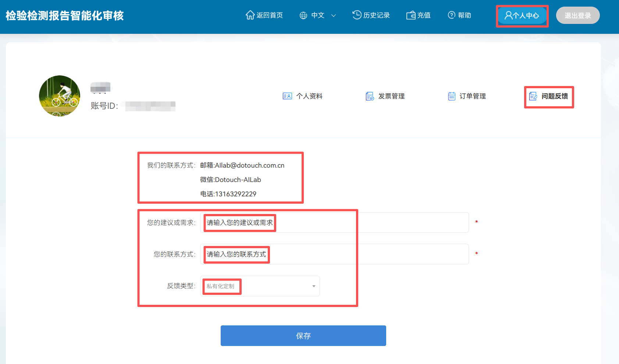Switch to the 订单管理 tab

click(472, 96)
